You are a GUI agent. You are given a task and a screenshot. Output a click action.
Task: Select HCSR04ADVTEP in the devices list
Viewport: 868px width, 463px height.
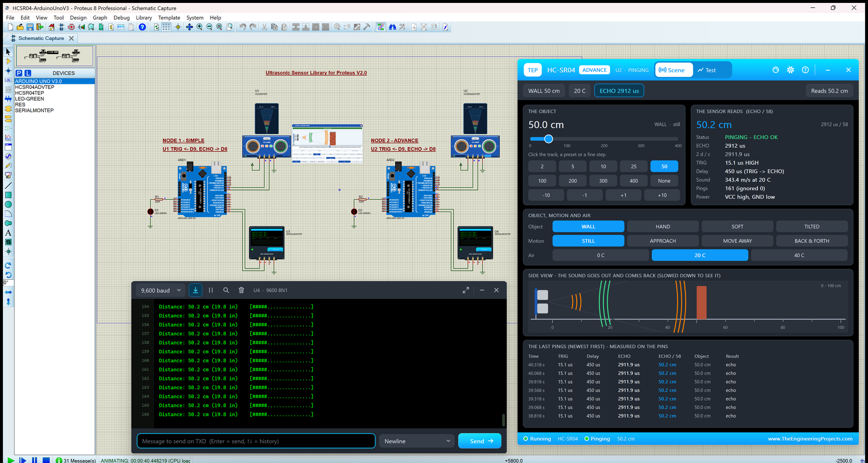(35, 87)
